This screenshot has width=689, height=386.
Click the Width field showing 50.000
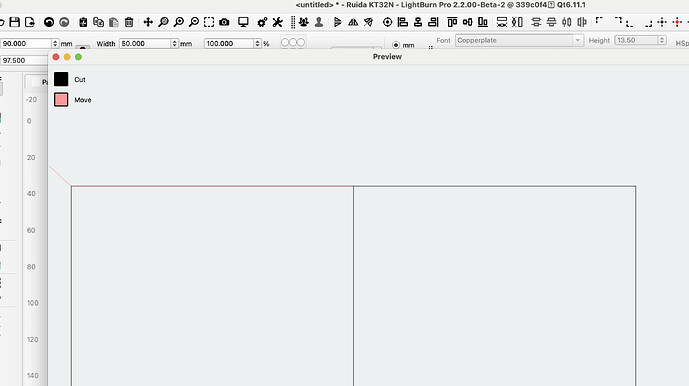(145, 44)
